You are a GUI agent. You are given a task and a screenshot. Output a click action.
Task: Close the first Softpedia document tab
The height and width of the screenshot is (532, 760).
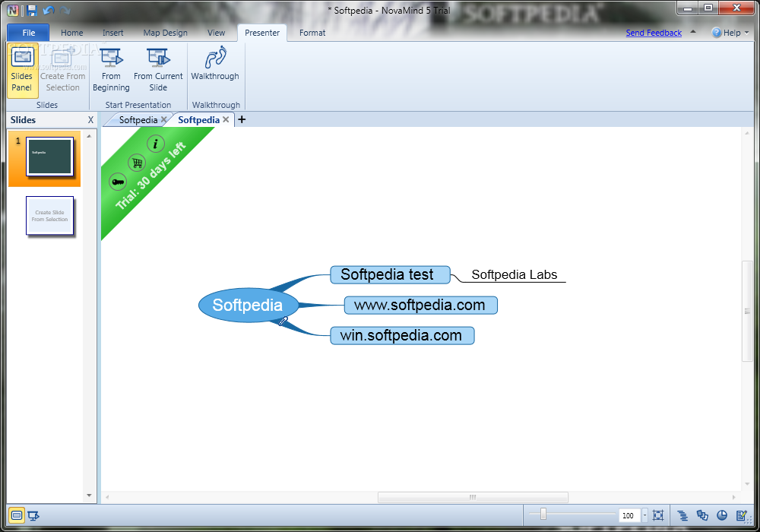click(x=164, y=119)
